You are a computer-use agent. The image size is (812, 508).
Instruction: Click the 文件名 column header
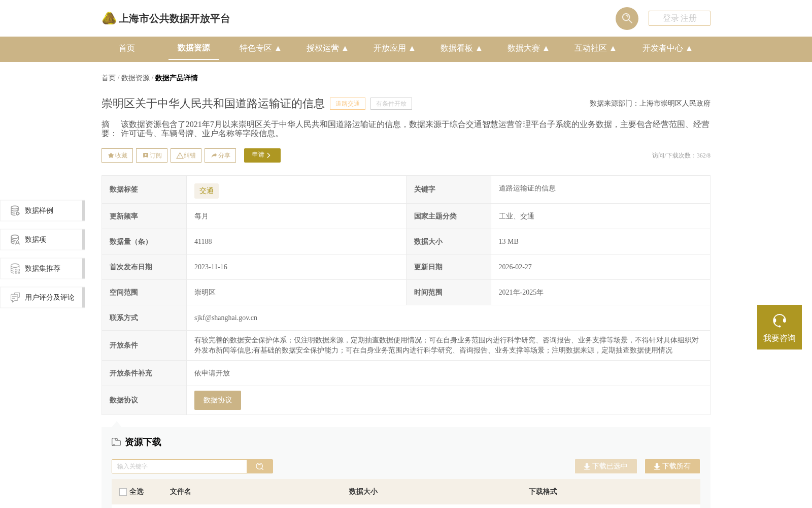pos(180,492)
